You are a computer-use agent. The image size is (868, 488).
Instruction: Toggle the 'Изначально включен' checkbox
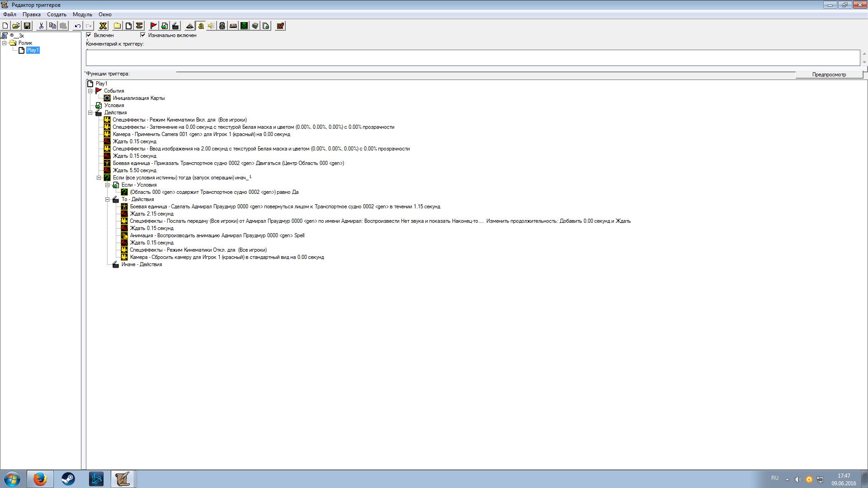[x=143, y=35]
